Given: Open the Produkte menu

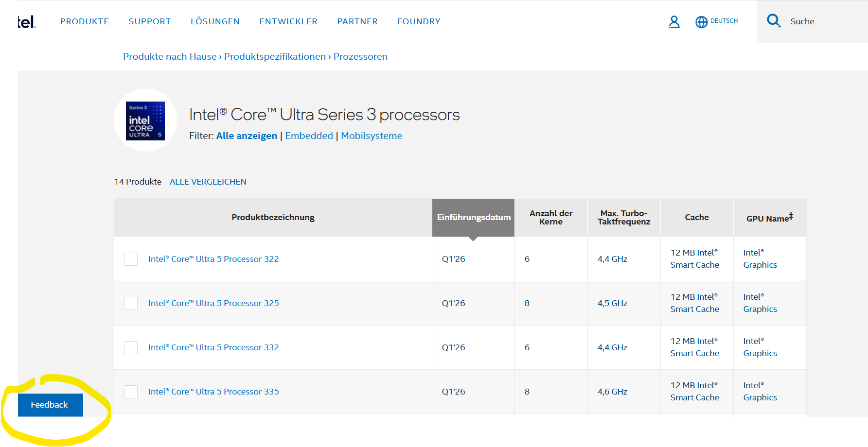Looking at the screenshot, I should 85,21.
